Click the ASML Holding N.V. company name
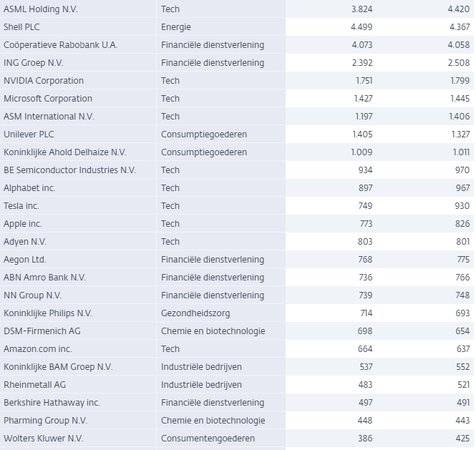476x450 pixels. [41, 9]
